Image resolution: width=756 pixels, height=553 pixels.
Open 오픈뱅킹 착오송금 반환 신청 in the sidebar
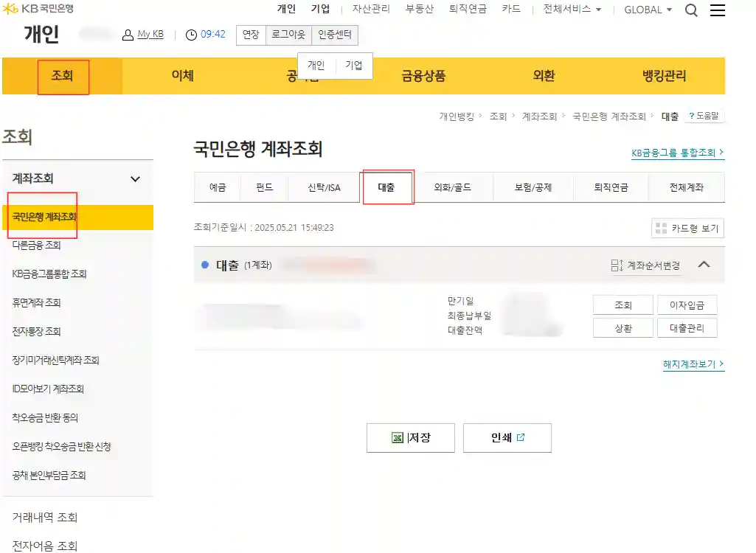(62, 447)
